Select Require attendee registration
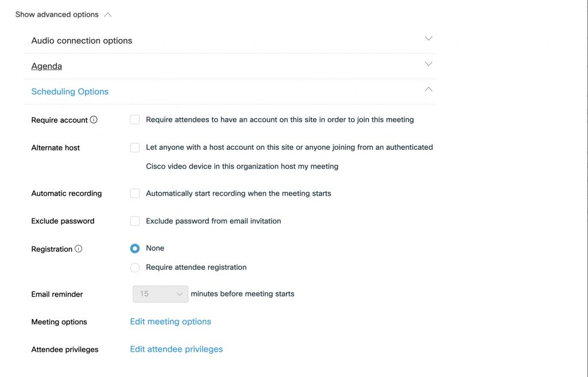Image resolution: width=588 pixels, height=377 pixels. [x=134, y=267]
